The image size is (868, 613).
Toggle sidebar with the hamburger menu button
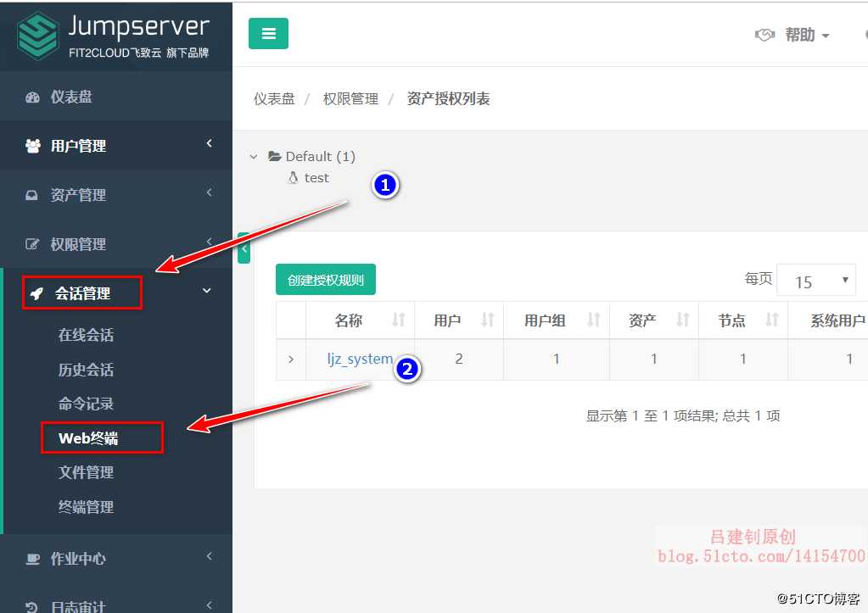268,34
